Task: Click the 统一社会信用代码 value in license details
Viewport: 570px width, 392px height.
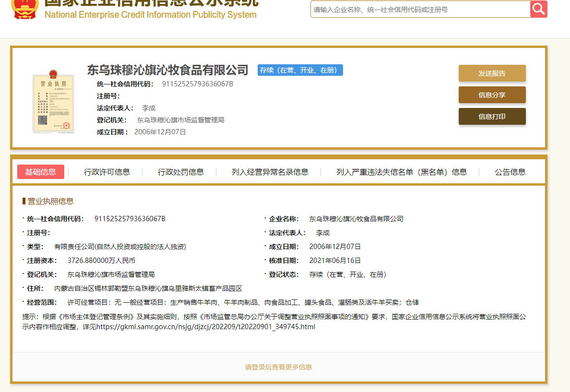Action: (130, 219)
